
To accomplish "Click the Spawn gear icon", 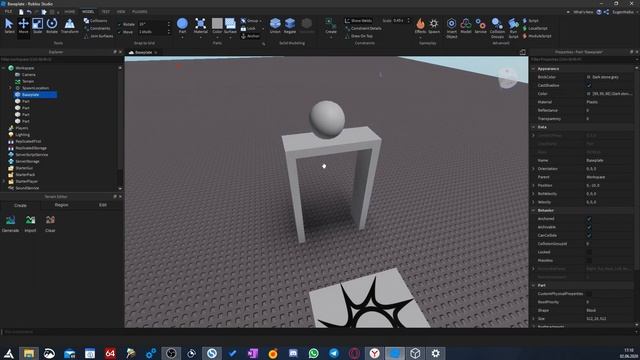I will point(434,25).
